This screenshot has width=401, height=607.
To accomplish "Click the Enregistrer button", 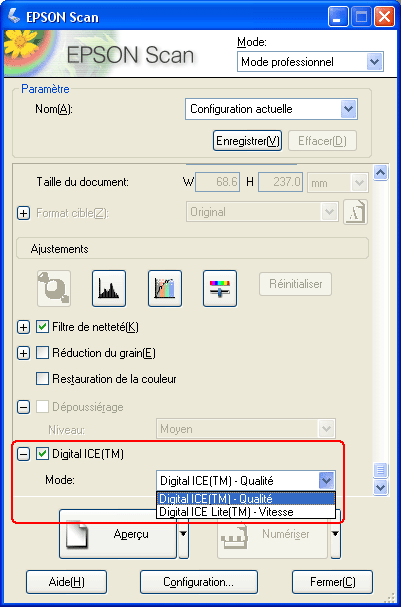I will pyautogui.click(x=247, y=141).
